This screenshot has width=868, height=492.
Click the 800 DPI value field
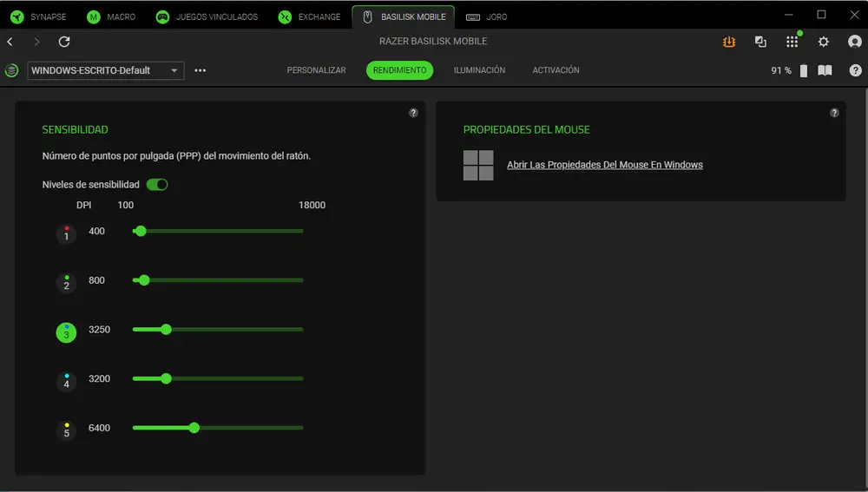(x=97, y=280)
